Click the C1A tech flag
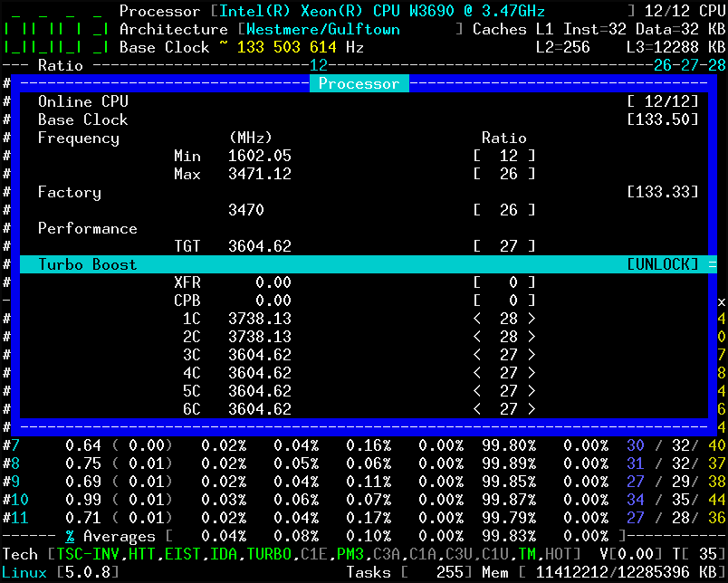Screen dimensions: 728x583 point(423,554)
